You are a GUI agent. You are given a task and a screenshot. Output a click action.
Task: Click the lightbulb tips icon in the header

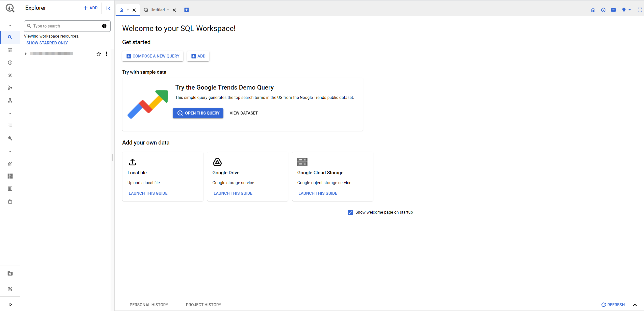pyautogui.click(x=624, y=10)
